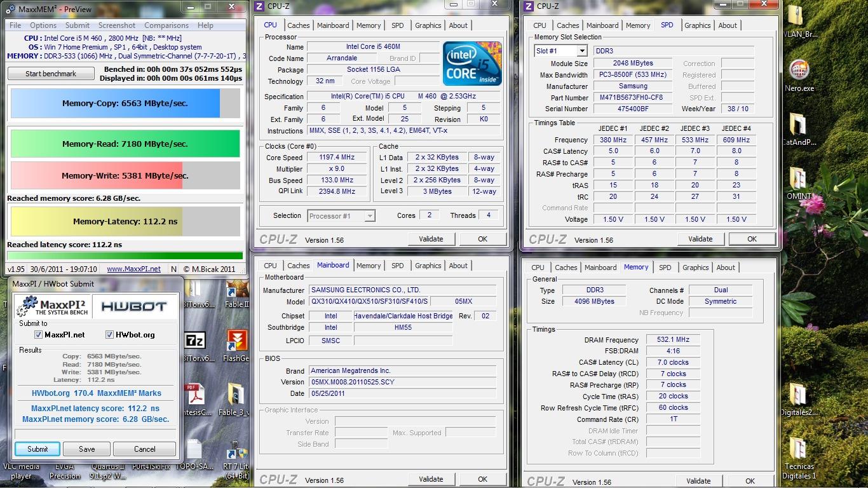This screenshot has height=488, width=868.
Task: Select the Fable_3 folder icon
Action: tap(236, 395)
